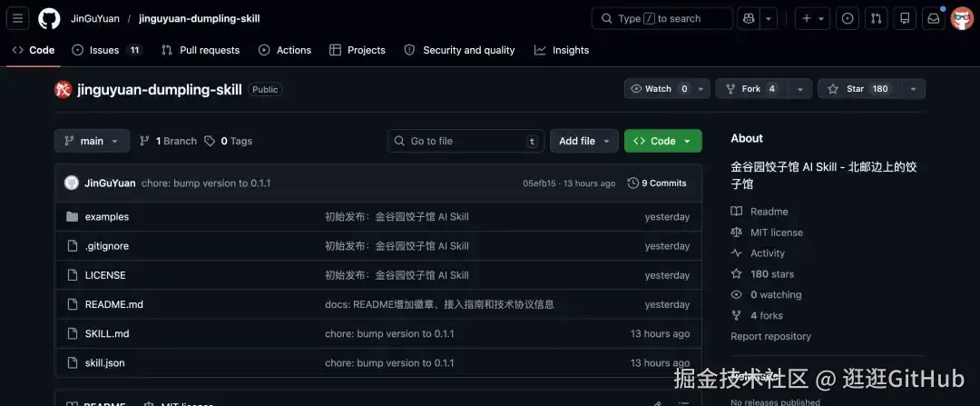This screenshot has width=980, height=406.
Task: Click the skill.json file icon
Action: point(72,362)
